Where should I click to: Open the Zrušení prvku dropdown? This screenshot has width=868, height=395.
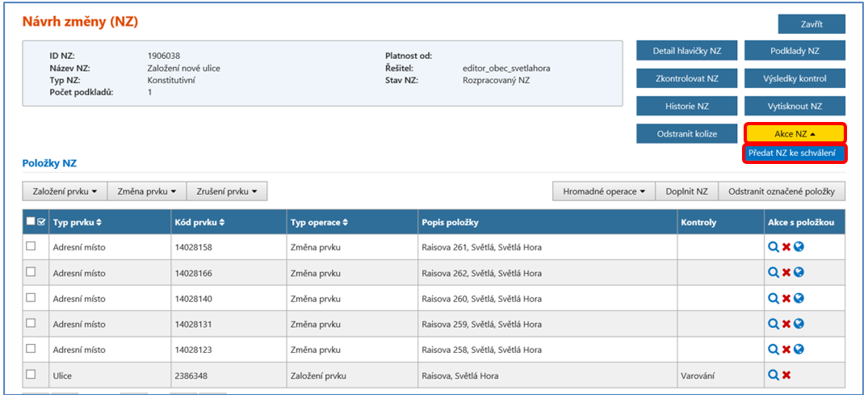click(x=226, y=191)
